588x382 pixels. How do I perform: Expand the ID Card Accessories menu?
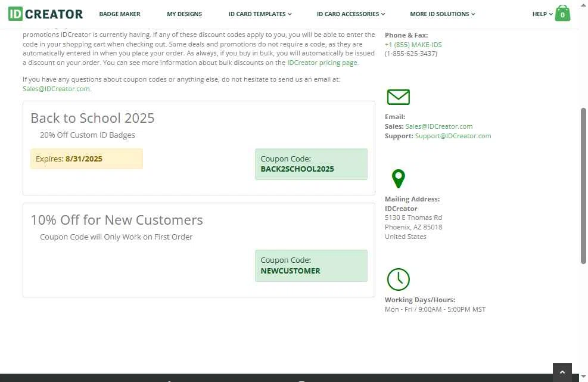[x=351, y=14]
